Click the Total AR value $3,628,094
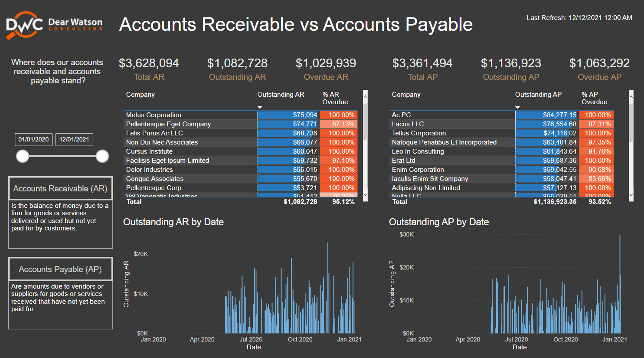The height and width of the screenshot is (358, 644). (x=149, y=62)
